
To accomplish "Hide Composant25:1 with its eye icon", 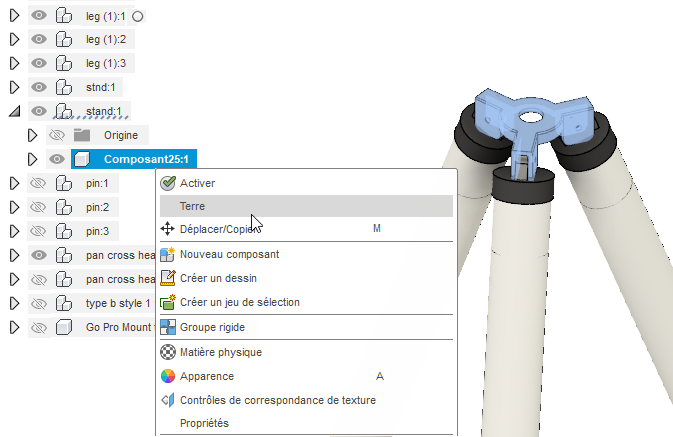I will pos(57,160).
